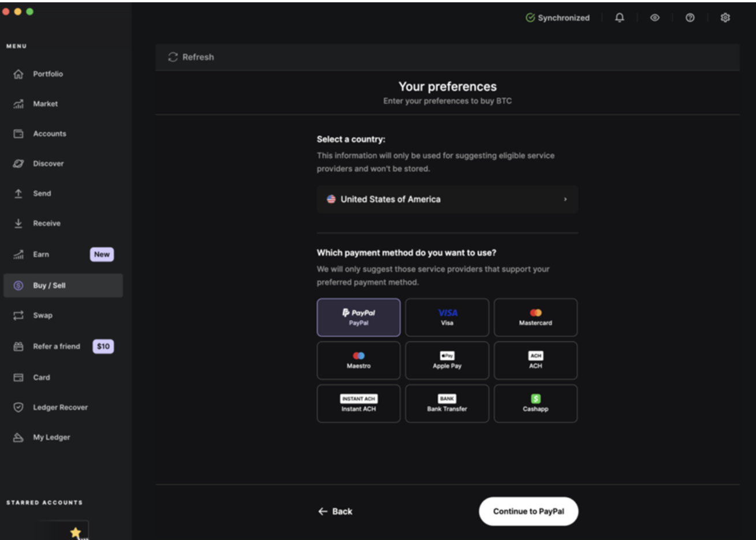Viewport: 756px width, 540px height.
Task: Go to Accounts using the wallet icon
Action: [18, 134]
